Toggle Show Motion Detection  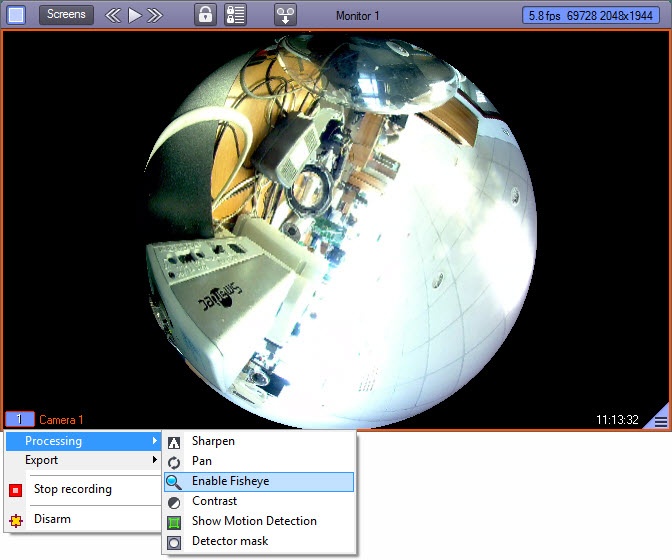click(254, 521)
